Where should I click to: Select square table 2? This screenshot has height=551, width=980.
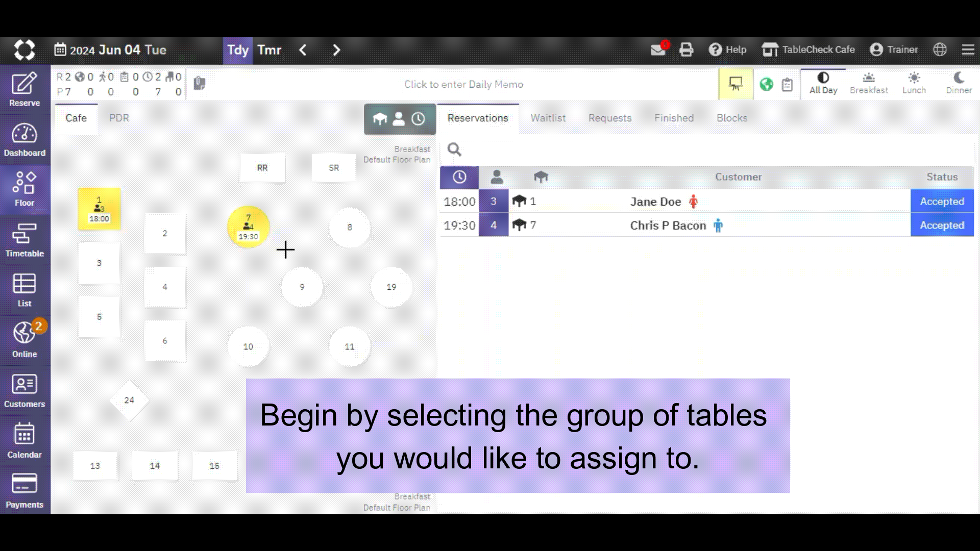click(x=164, y=233)
